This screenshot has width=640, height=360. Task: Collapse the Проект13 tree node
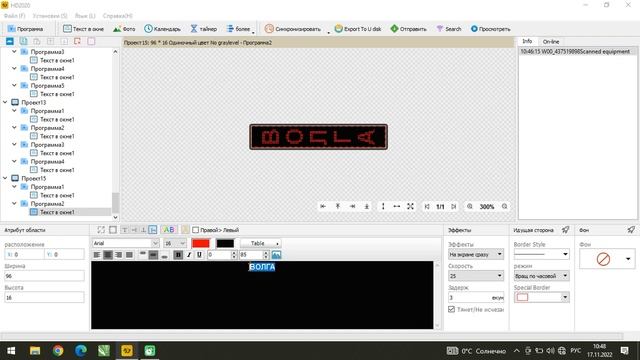pyautogui.click(x=5, y=102)
